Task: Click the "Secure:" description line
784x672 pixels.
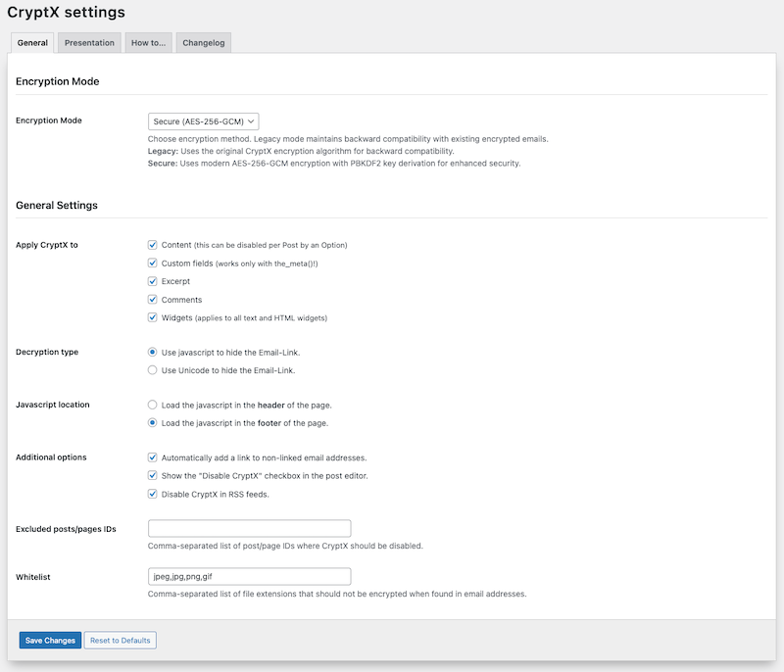Action: [334, 164]
